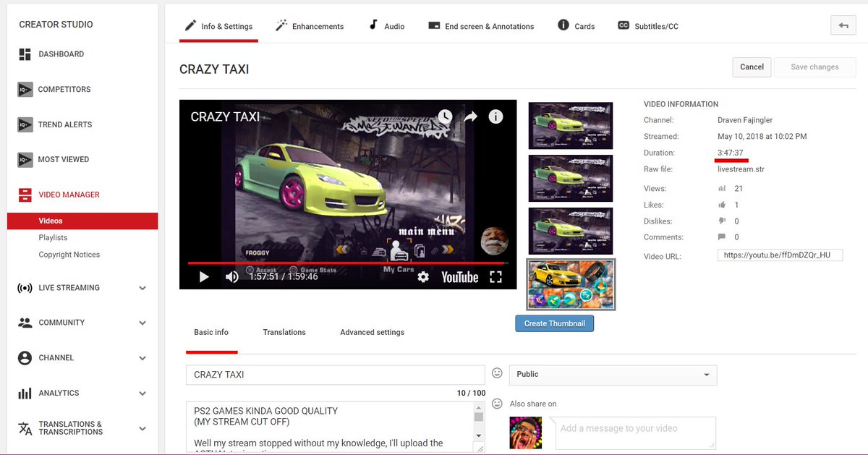This screenshot has height=455, width=868.
Task: Select the Basic info tab
Action: 211,333
